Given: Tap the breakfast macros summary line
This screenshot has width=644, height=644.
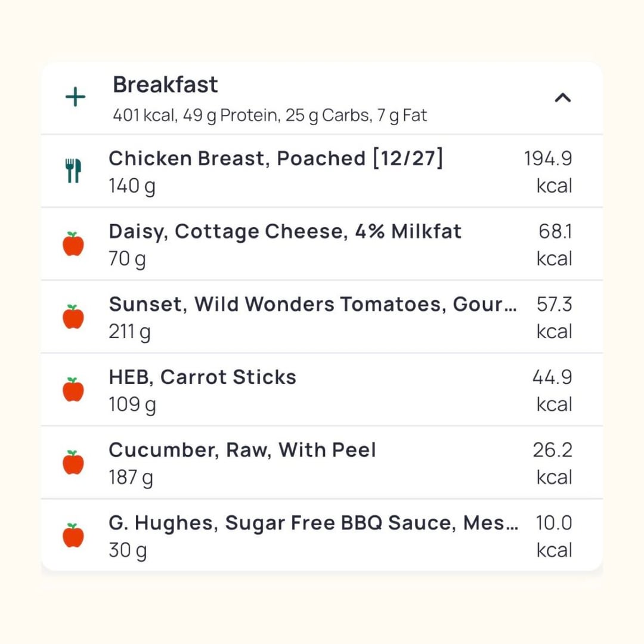Looking at the screenshot, I should (x=270, y=115).
